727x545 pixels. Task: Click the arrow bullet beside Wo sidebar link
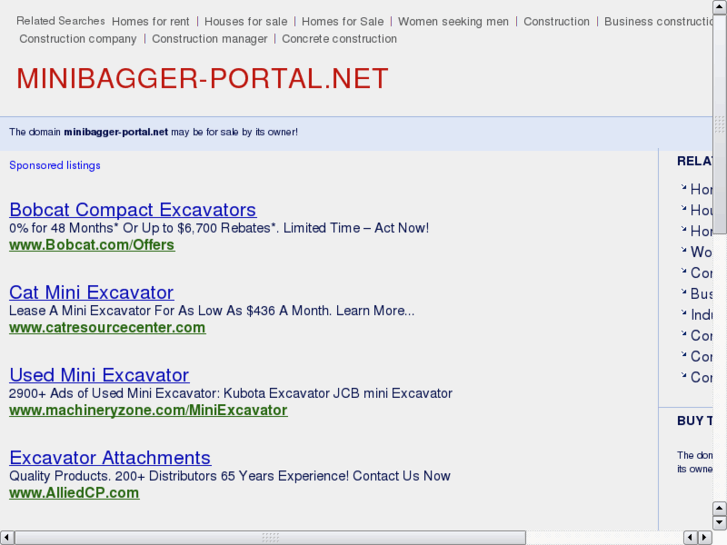click(x=683, y=250)
